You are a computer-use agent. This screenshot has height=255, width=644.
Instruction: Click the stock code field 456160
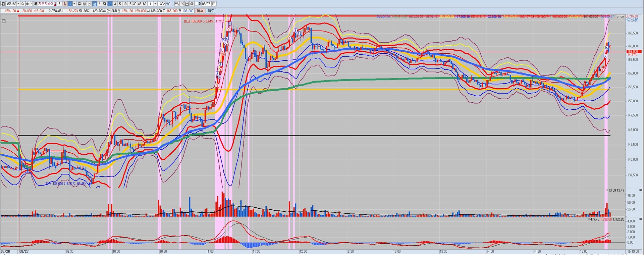(11, 4)
